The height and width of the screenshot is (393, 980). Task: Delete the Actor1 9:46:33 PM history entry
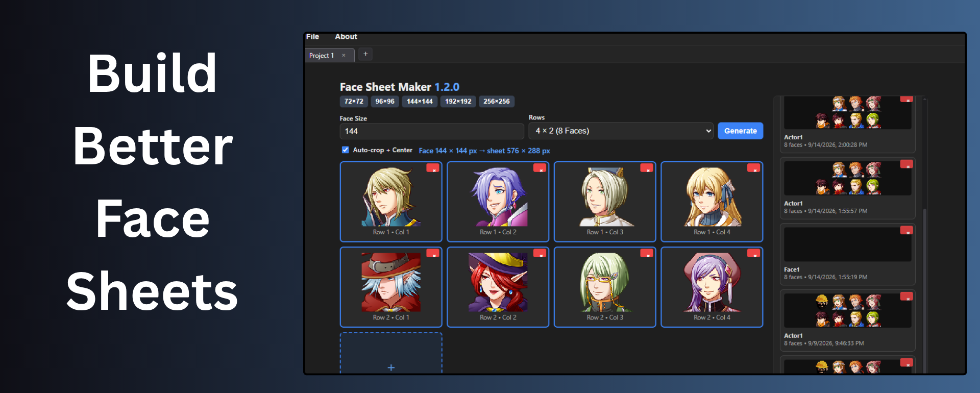906,296
